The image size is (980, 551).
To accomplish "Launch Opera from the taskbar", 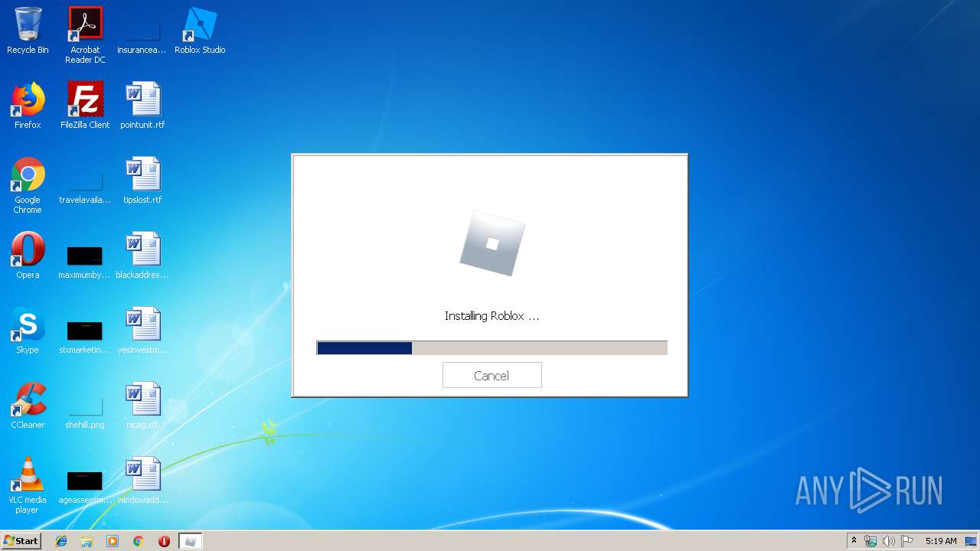I will point(164,541).
